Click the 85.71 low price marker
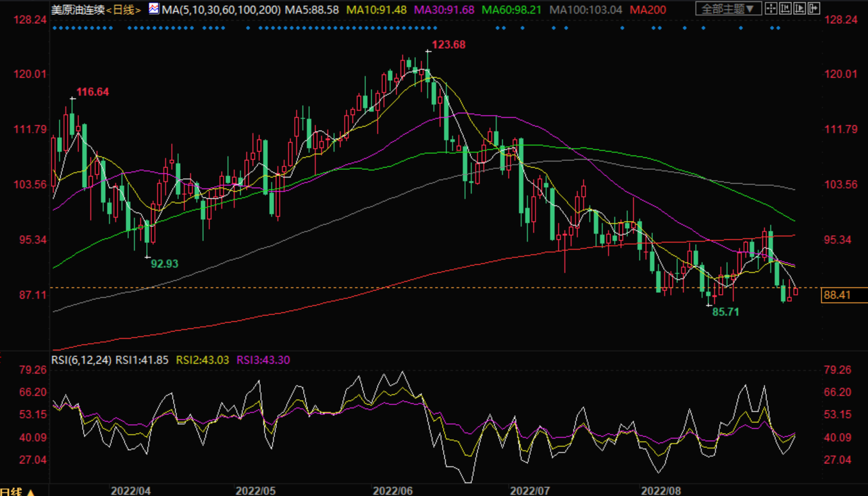 725,312
